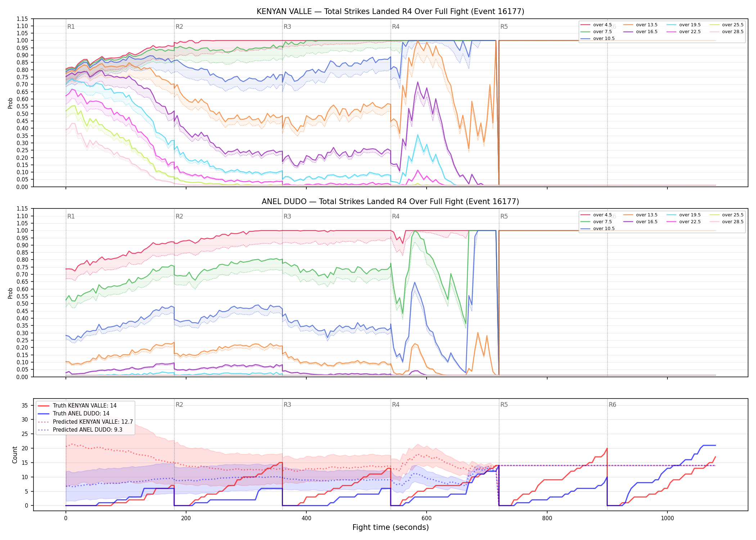This screenshot has height=540, width=756.
Task: Click the ANEL DUDO chart title
Action: coord(390,202)
